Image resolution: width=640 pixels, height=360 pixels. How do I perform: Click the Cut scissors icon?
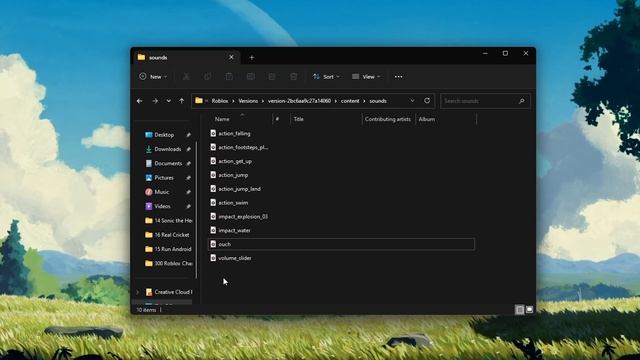click(x=186, y=77)
